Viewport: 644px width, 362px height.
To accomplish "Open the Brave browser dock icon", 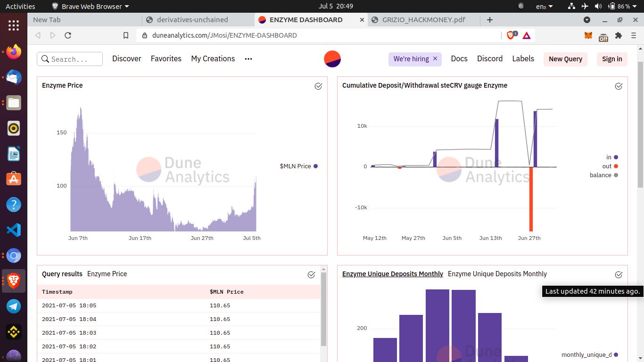I will click(14, 281).
